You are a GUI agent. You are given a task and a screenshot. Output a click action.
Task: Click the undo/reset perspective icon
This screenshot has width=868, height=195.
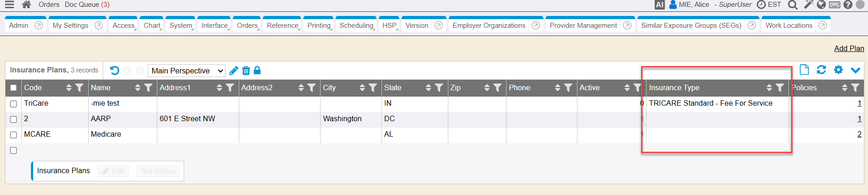coord(115,71)
